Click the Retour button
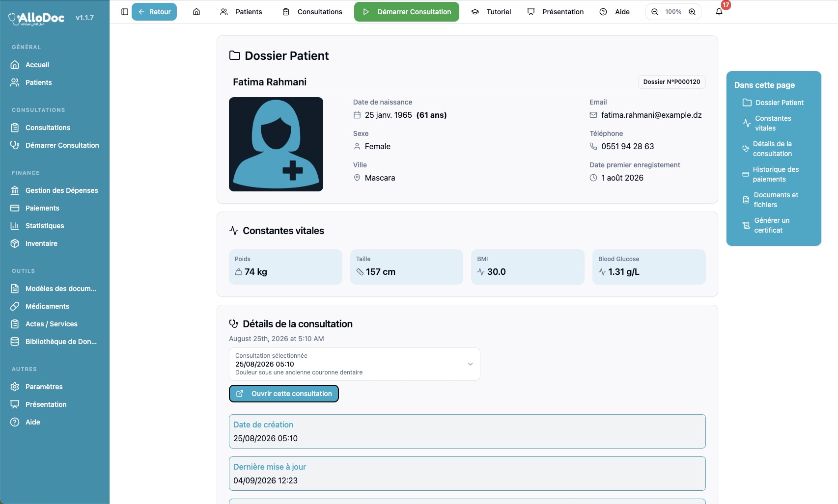Viewport: 838px width, 504px height. [154, 12]
